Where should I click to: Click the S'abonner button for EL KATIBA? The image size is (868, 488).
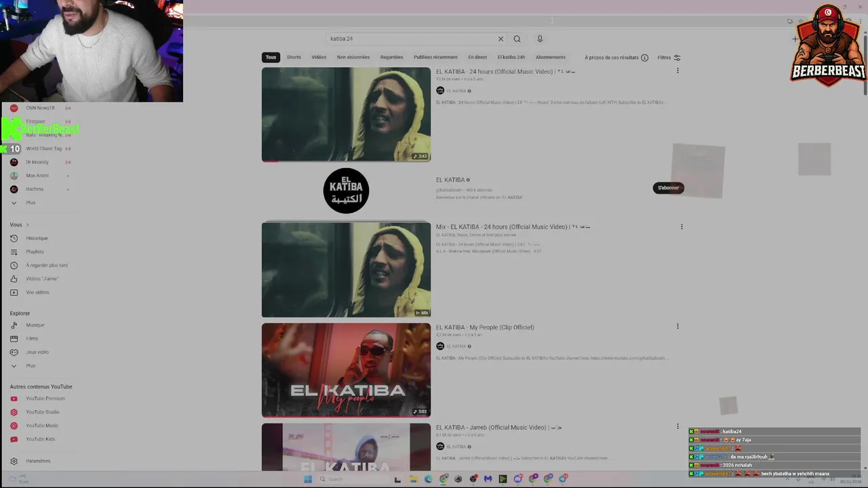[x=668, y=188]
